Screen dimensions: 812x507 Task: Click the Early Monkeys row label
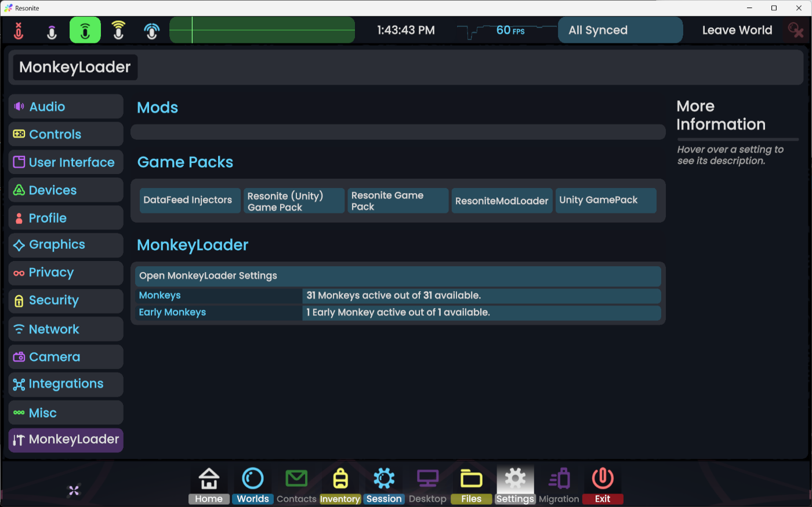172,313
